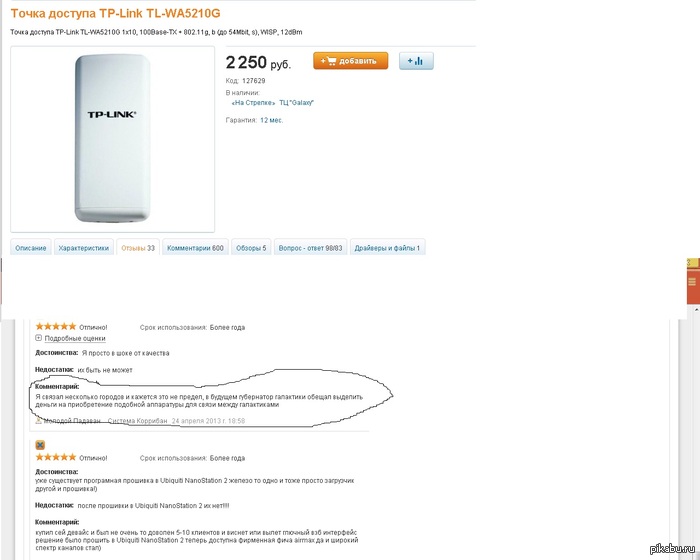Click the orange 'добавить' add-to-cart button
Viewport: 700px width, 560px height.
(x=350, y=61)
